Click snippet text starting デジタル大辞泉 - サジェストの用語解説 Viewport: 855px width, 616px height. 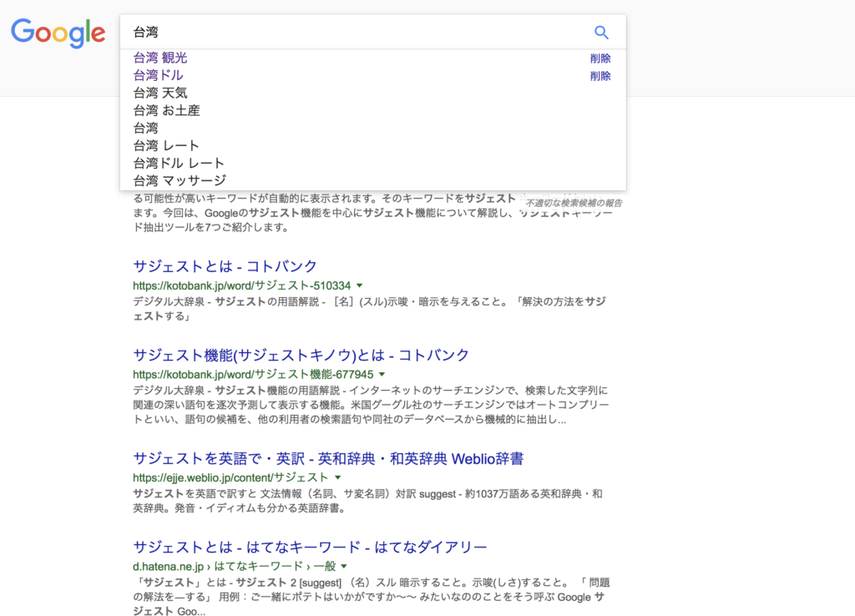click(x=369, y=309)
